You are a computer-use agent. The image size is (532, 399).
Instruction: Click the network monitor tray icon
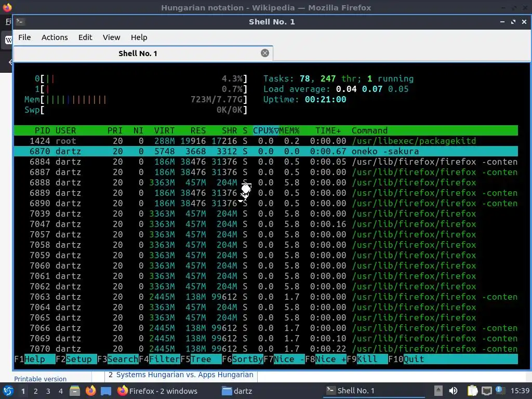(486, 391)
